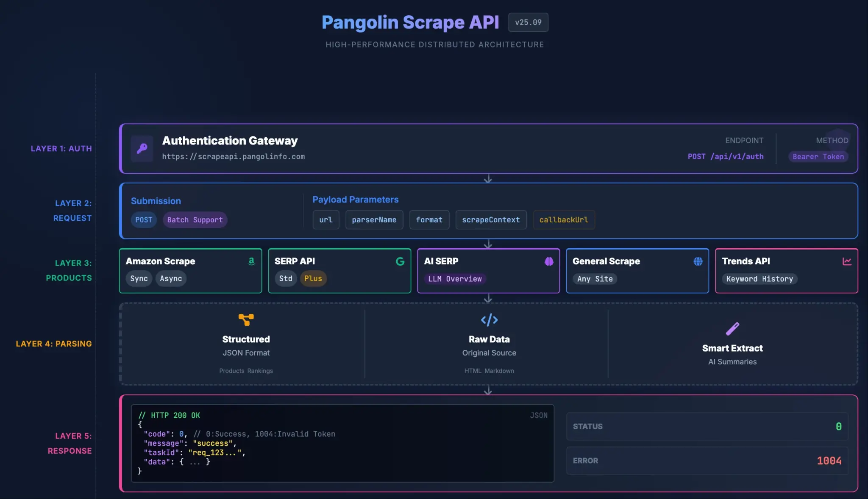Click the brain icon on AI SERP card

click(x=549, y=261)
